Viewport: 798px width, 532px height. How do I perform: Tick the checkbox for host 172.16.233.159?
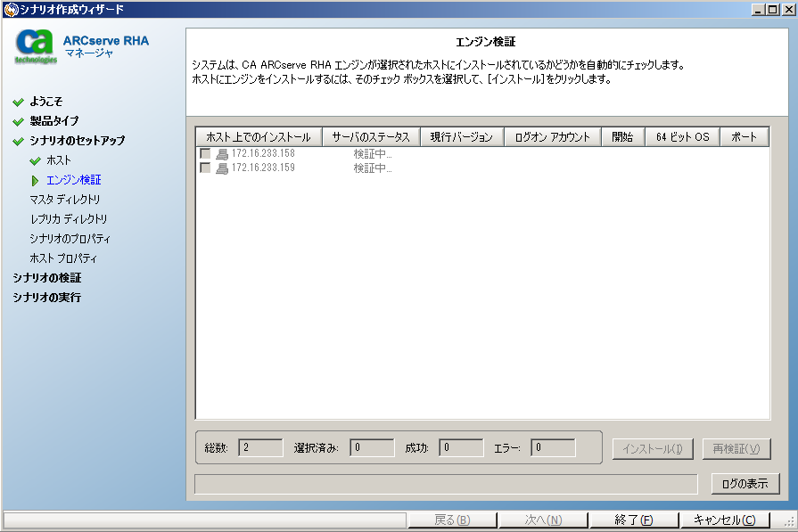[x=205, y=168]
